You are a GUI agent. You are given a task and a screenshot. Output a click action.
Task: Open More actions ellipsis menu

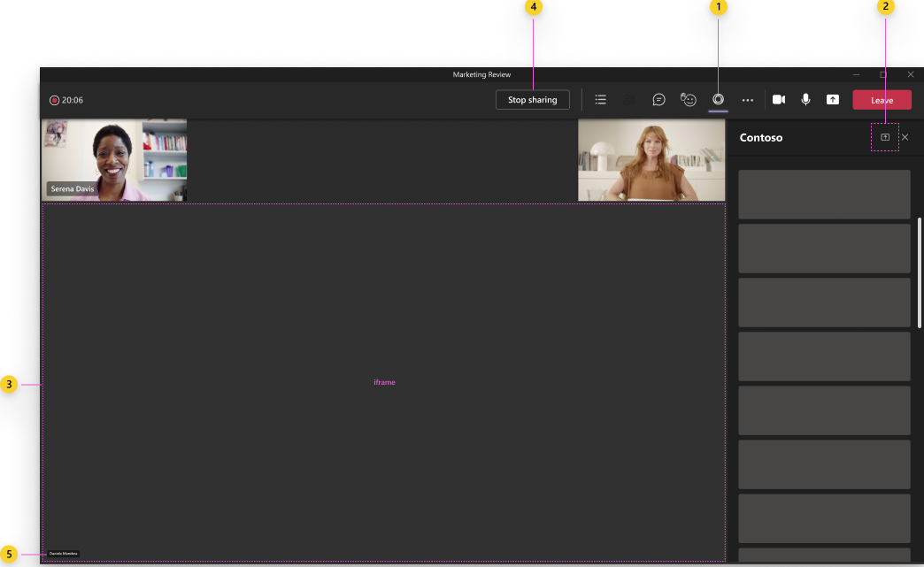pyautogui.click(x=747, y=100)
